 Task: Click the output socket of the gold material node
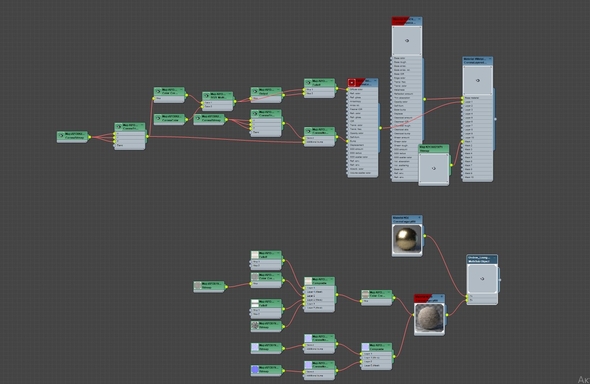(424, 236)
